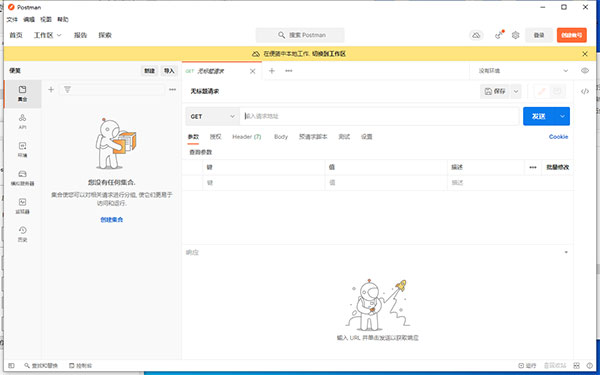
Task: Open the Monitors (监视器) sidebar section
Action: [23, 206]
